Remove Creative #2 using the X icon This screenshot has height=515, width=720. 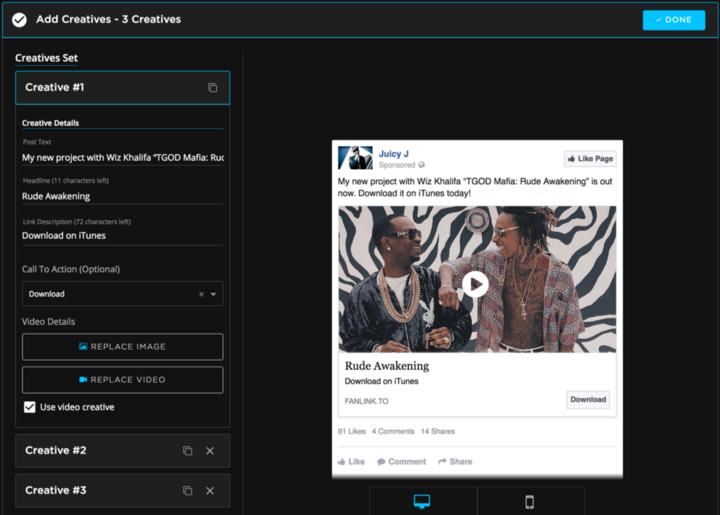(210, 451)
